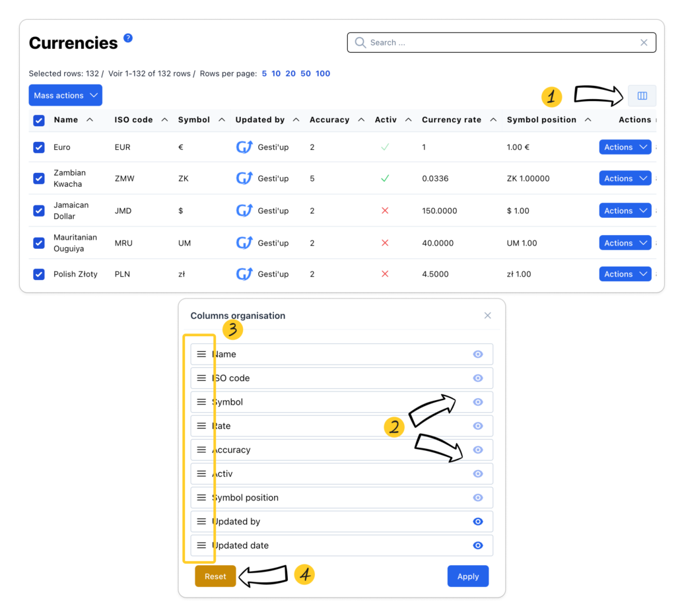680x616 pixels.
Task: Click the Reset button
Action: point(215,576)
